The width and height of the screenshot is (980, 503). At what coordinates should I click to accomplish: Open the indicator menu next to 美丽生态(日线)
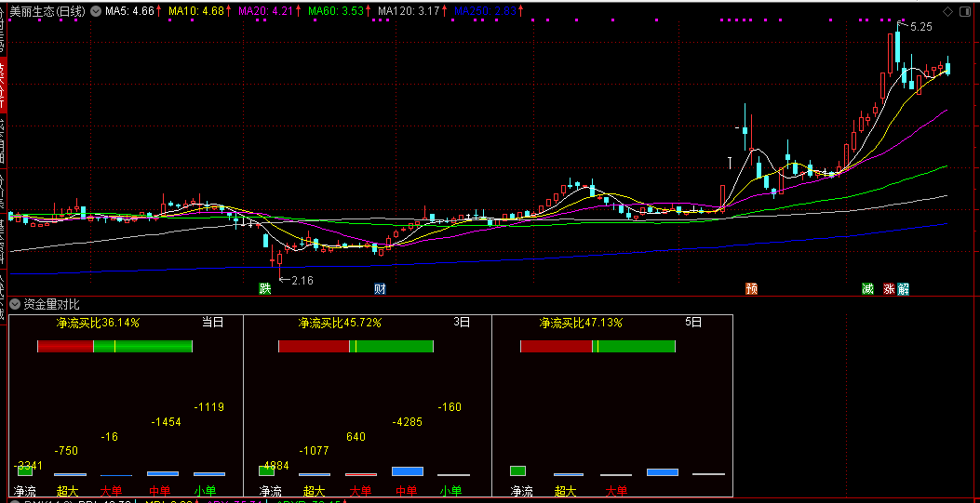95,11
